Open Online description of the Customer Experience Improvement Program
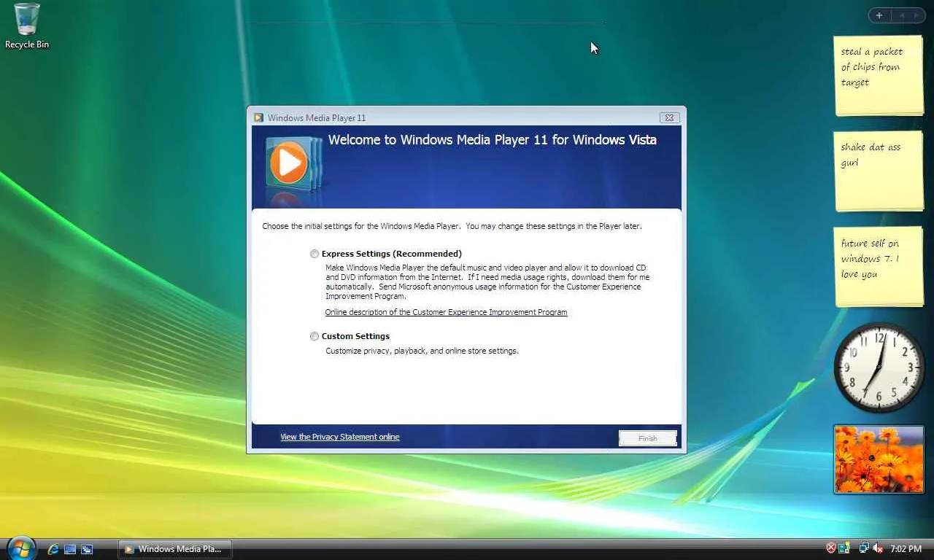Image resolution: width=934 pixels, height=560 pixels. pos(446,312)
